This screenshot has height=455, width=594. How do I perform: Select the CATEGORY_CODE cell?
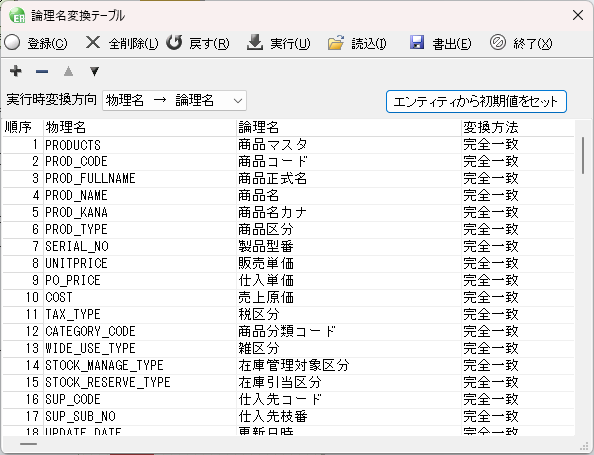pos(139,332)
